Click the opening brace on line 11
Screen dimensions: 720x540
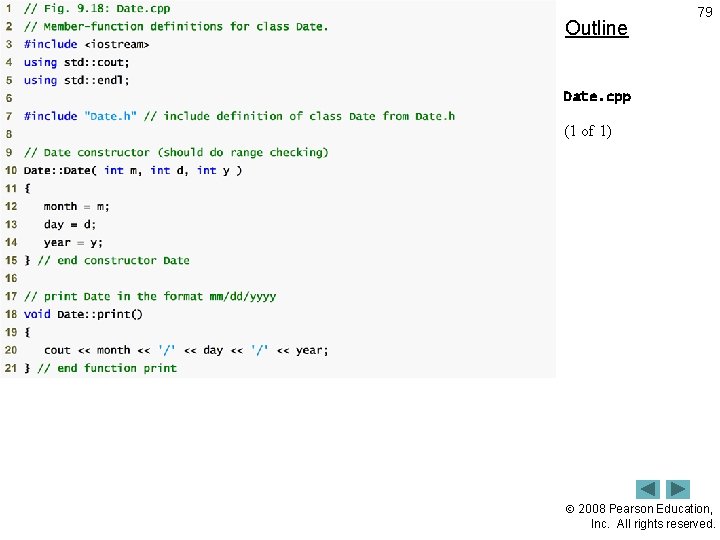point(27,188)
